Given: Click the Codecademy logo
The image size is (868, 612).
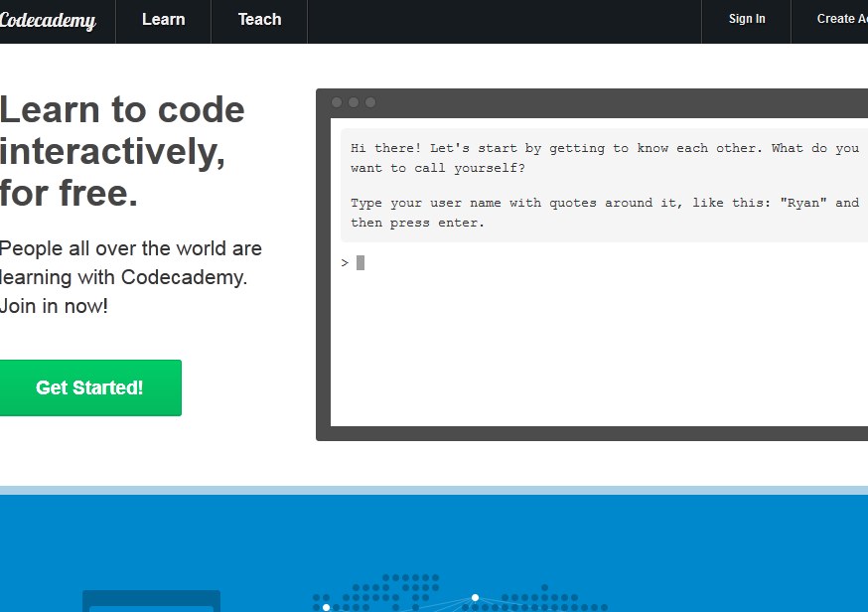Looking at the screenshot, I should [x=48, y=21].
